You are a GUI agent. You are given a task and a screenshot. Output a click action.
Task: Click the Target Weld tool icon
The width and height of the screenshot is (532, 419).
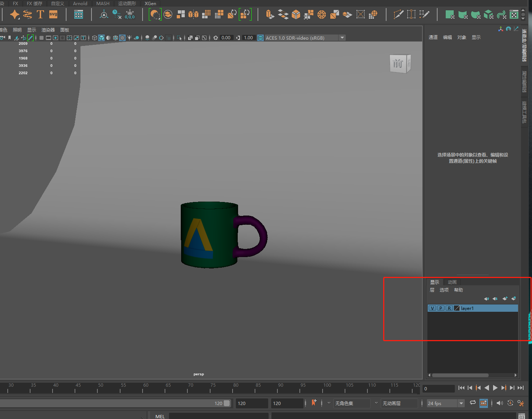(x=411, y=14)
